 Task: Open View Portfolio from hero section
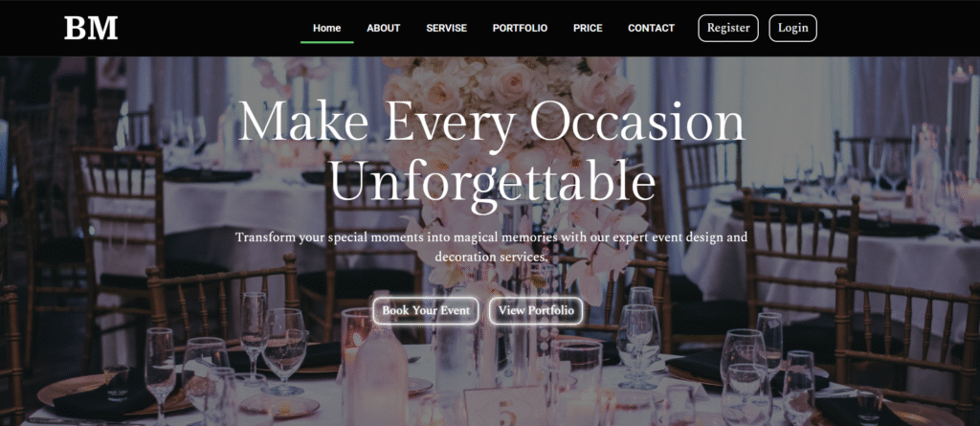pos(536,311)
